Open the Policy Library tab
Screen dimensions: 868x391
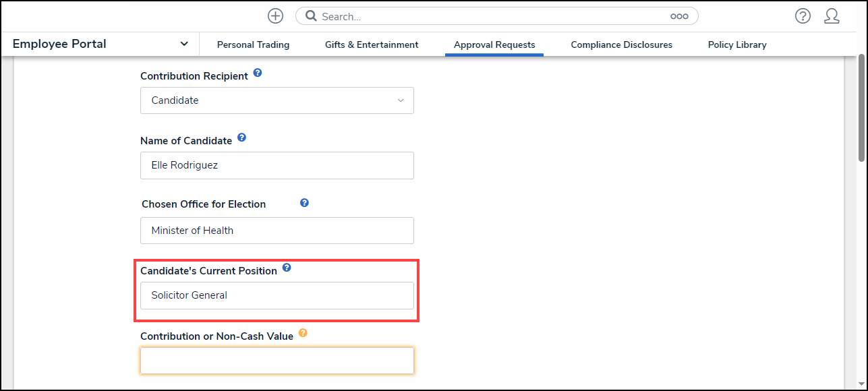point(737,44)
